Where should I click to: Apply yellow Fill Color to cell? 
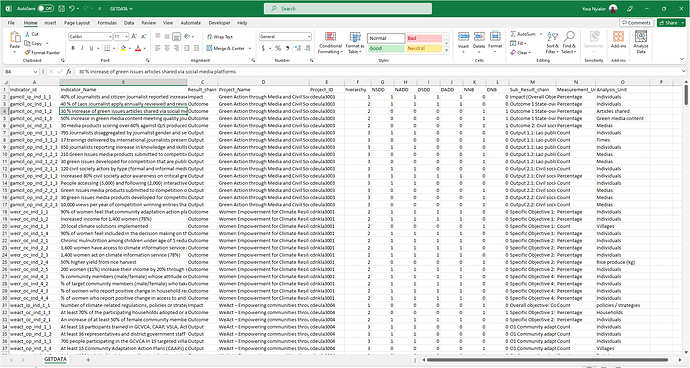123,48
